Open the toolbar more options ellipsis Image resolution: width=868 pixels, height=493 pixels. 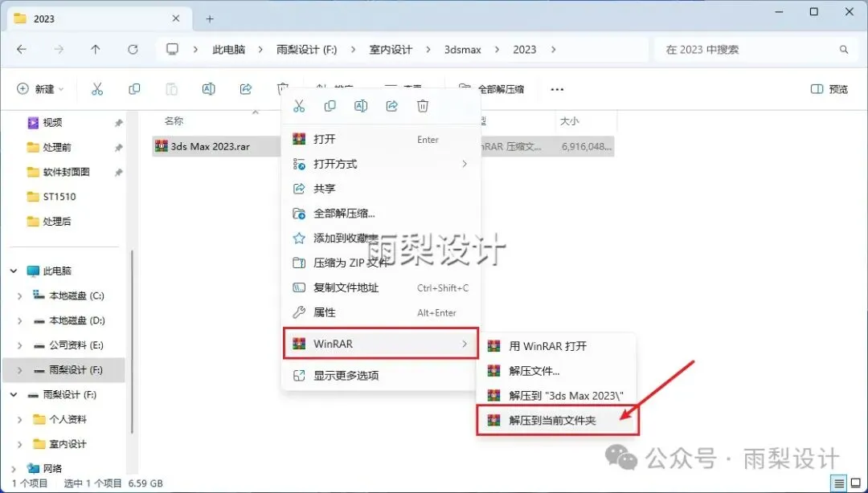pos(557,90)
